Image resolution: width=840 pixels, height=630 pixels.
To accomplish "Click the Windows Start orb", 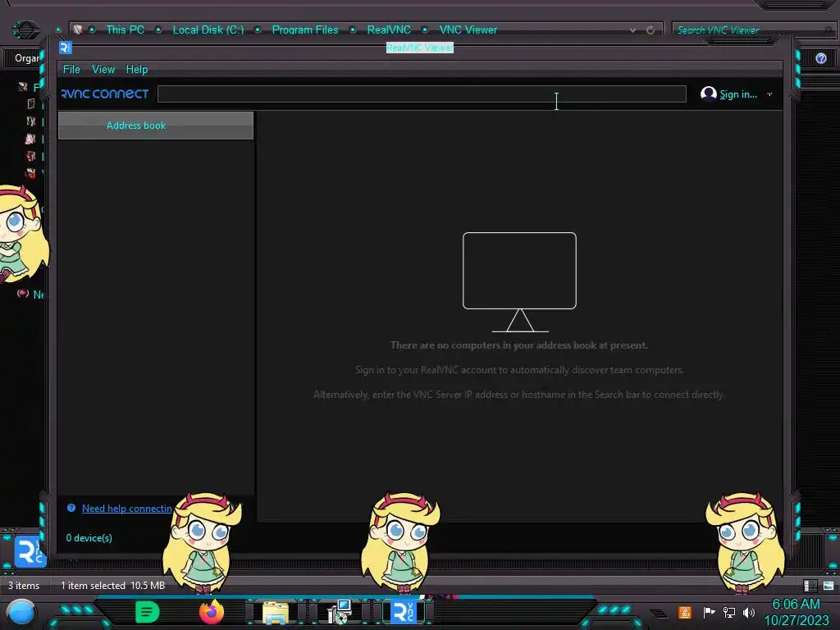I will [22, 613].
